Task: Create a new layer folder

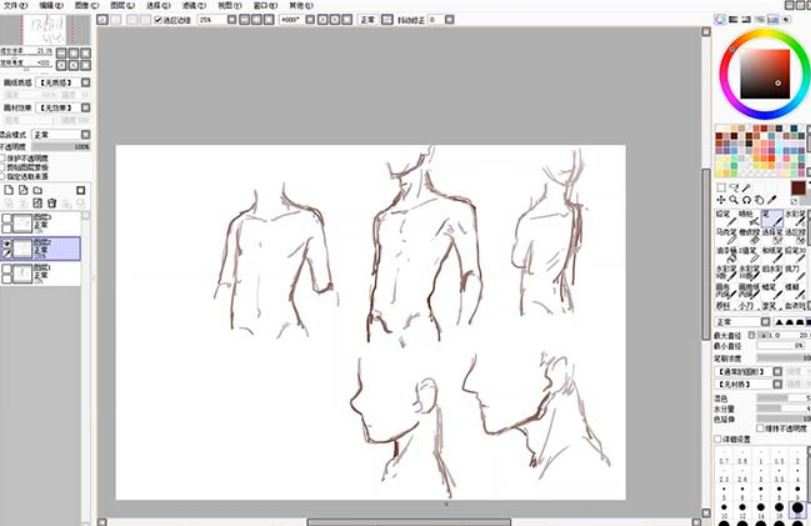Action: 37,189
